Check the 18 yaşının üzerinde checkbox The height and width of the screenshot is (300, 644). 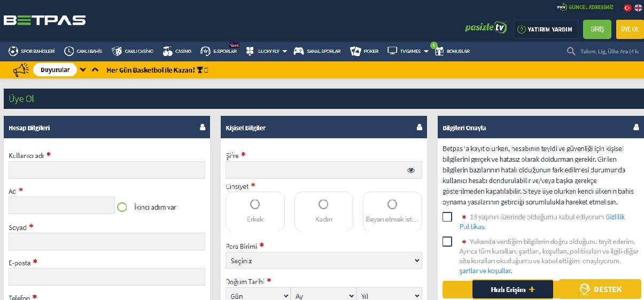tap(447, 217)
